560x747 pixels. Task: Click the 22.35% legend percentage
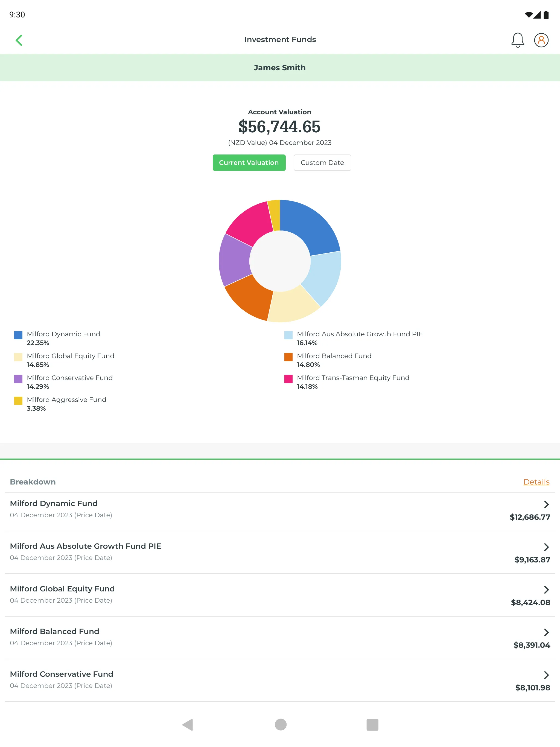[x=38, y=343]
